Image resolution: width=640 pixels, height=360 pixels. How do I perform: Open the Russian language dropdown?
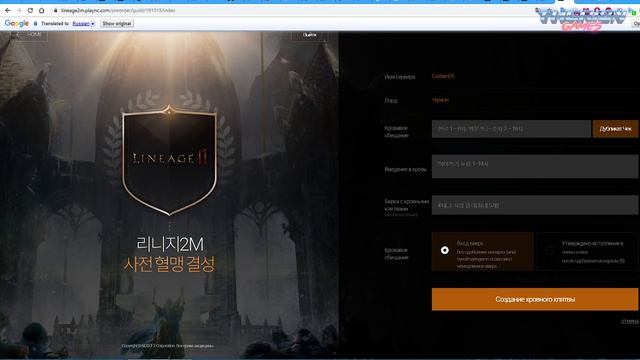[x=84, y=24]
